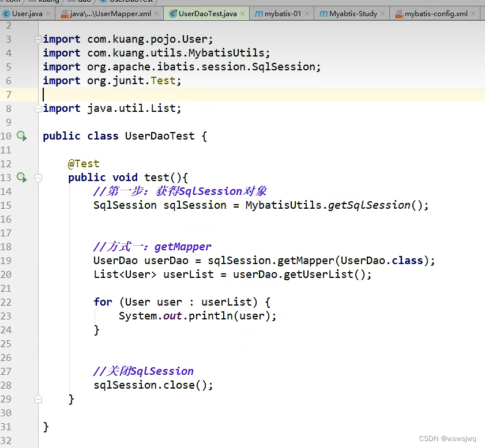
Task: Toggle the fold end marker at line 29
Action: click(x=38, y=399)
